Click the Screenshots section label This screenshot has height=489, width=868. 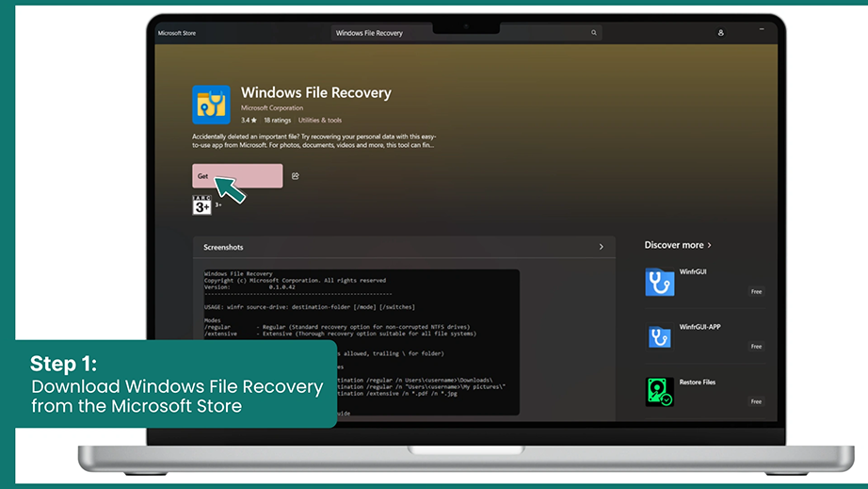coord(223,248)
